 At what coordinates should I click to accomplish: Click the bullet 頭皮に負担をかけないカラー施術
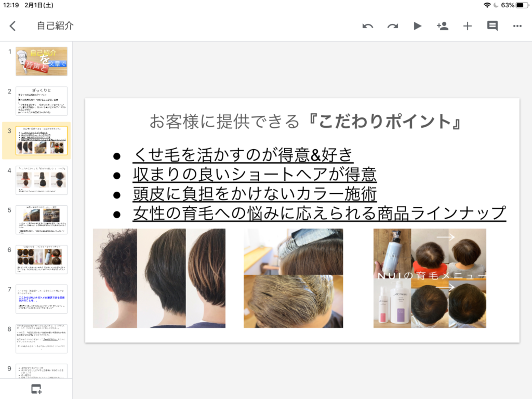(x=255, y=193)
